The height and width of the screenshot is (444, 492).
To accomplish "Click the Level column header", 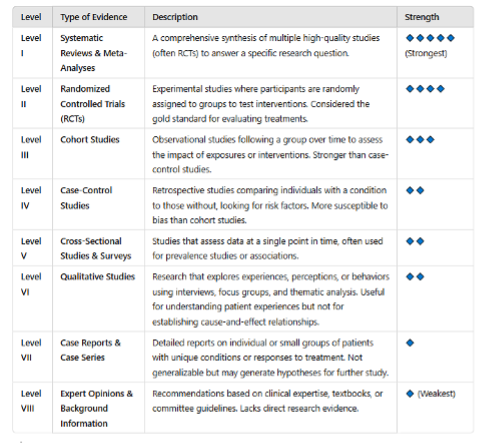I will (x=31, y=17).
